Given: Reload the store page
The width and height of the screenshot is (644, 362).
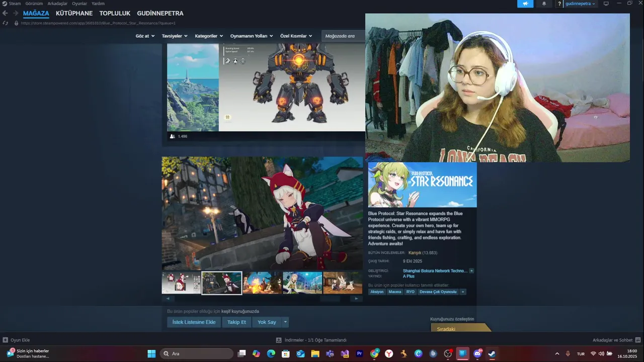Looking at the screenshot, I should tap(5, 23).
